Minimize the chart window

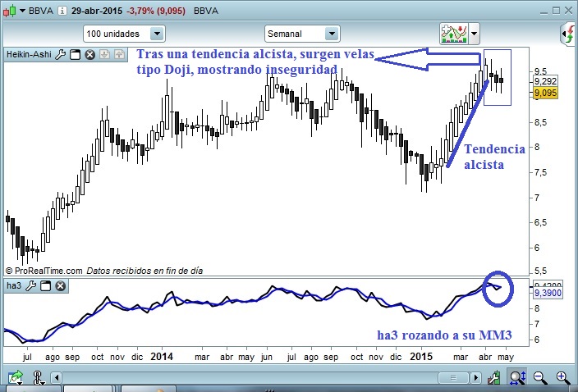point(544,11)
